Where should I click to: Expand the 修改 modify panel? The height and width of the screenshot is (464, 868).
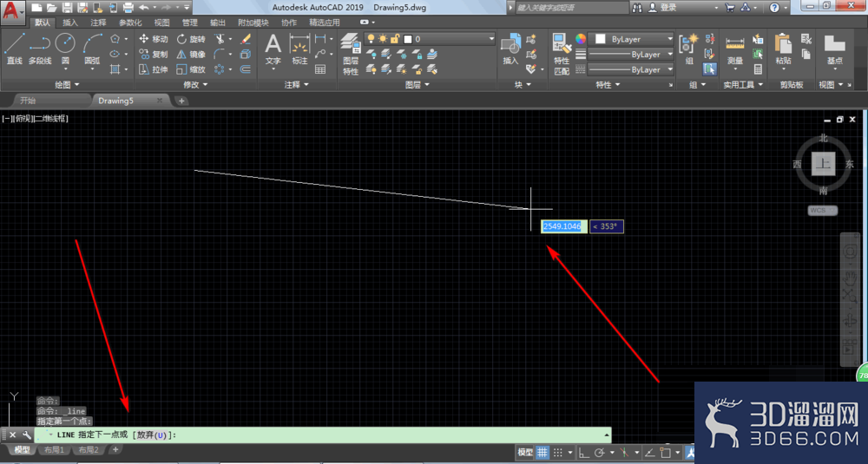pos(195,85)
